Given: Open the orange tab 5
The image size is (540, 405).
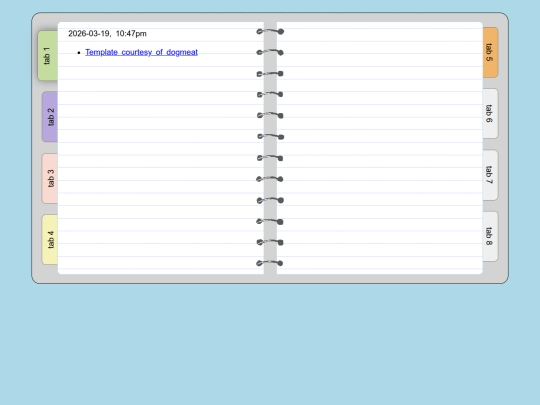Looking at the screenshot, I should (490, 52).
